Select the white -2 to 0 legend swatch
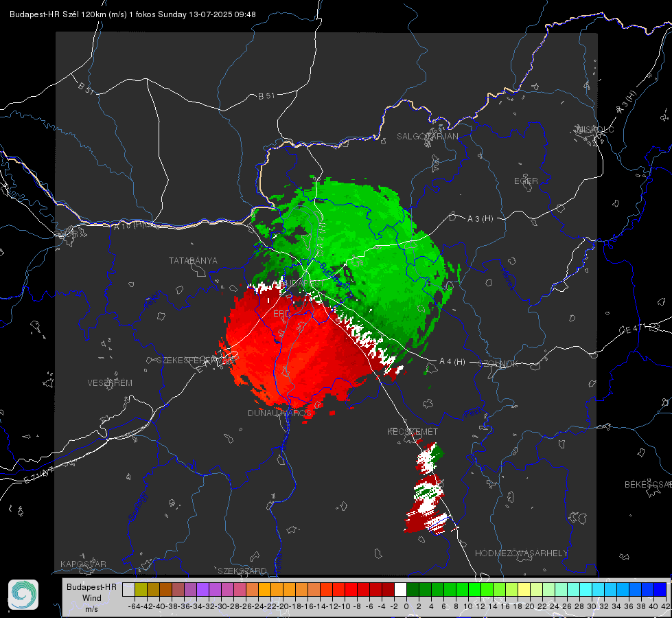The width and height of the screenshot is (672, 618). click(x=400, y=589)
